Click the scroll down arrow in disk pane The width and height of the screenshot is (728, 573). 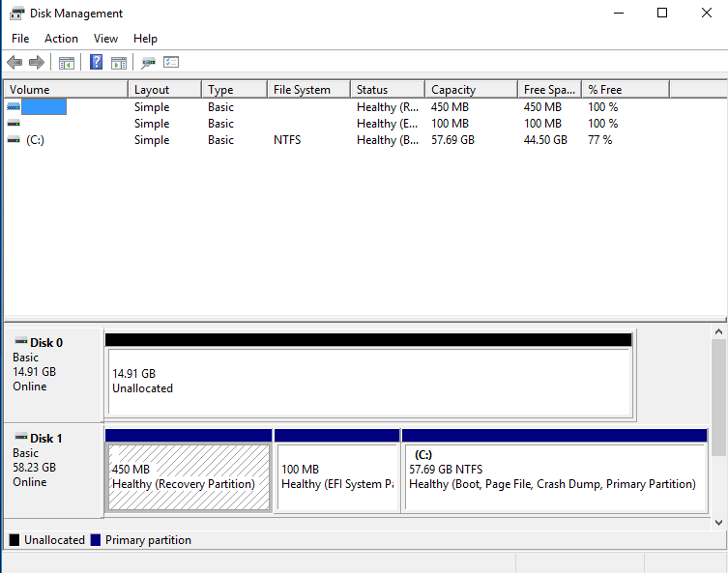coord(718,523)
